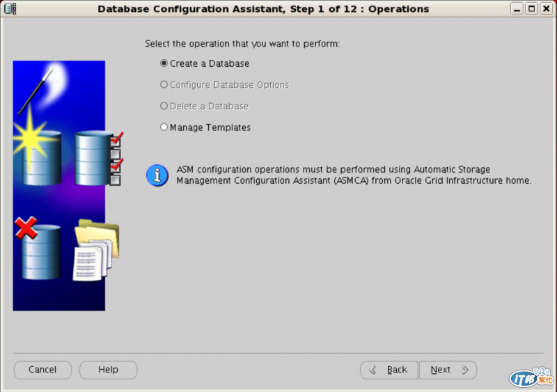557x392 pixels.
Task: Proceed with the Next button
Action: point(448,370)
